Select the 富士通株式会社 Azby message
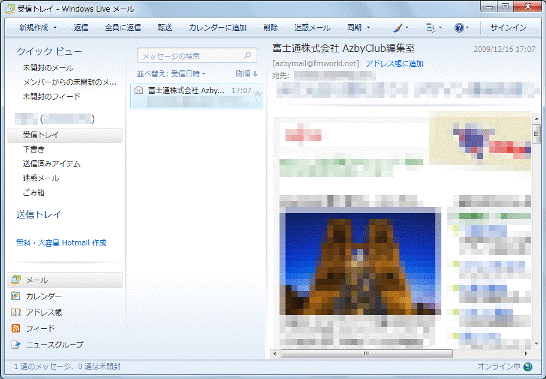 point(196,96)
